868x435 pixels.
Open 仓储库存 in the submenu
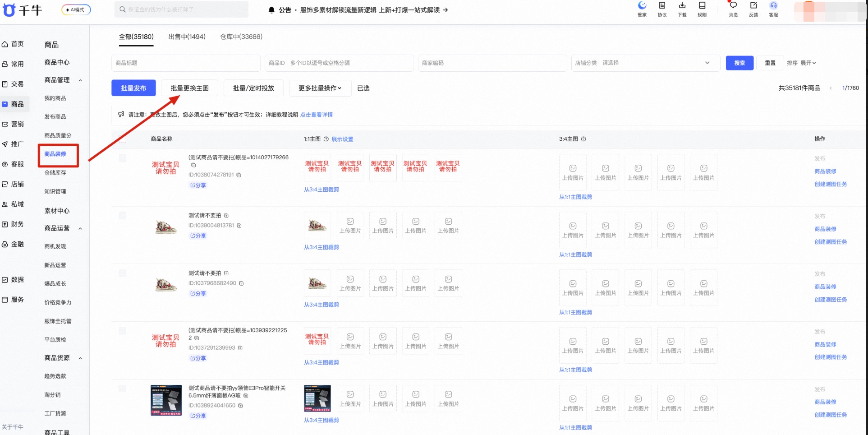pos(55,173)
